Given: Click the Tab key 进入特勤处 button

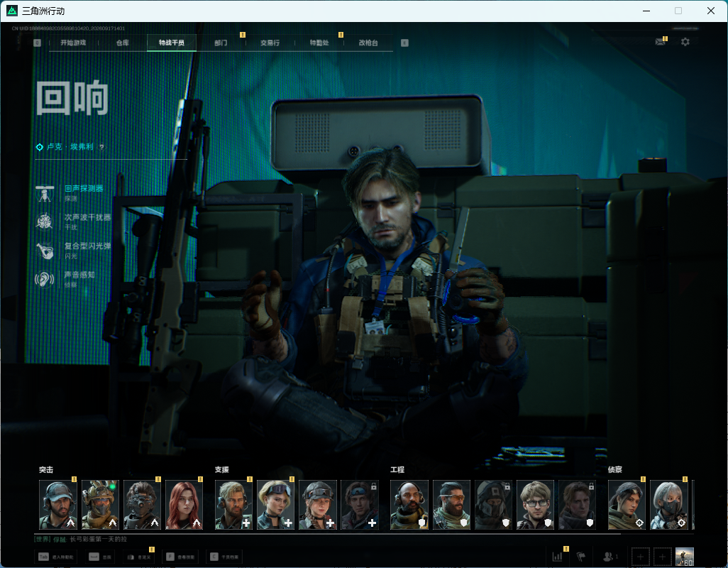Looking at the screenshot, I should tap(56, 557).
